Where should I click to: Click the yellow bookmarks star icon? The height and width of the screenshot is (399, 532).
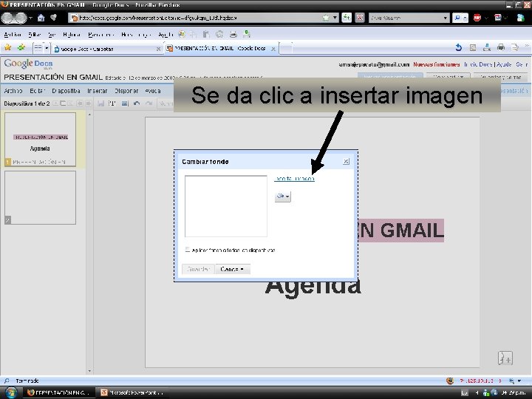7,47
